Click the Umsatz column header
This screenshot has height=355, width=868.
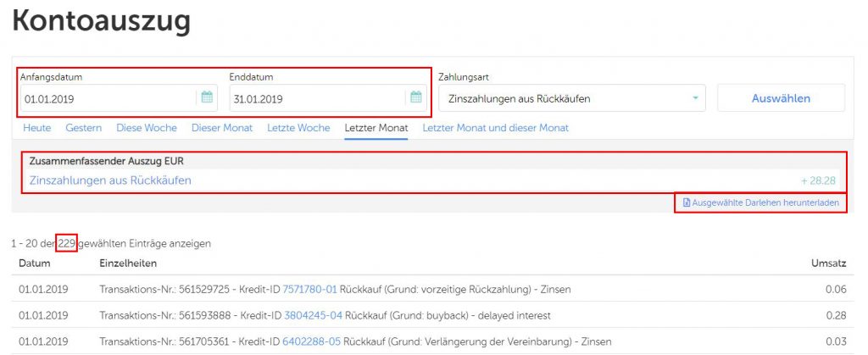coord(832,263)
